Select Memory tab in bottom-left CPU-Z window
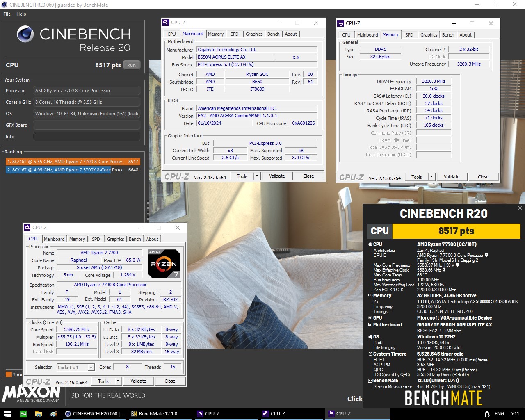525x420 pixels. pos(77,239)
